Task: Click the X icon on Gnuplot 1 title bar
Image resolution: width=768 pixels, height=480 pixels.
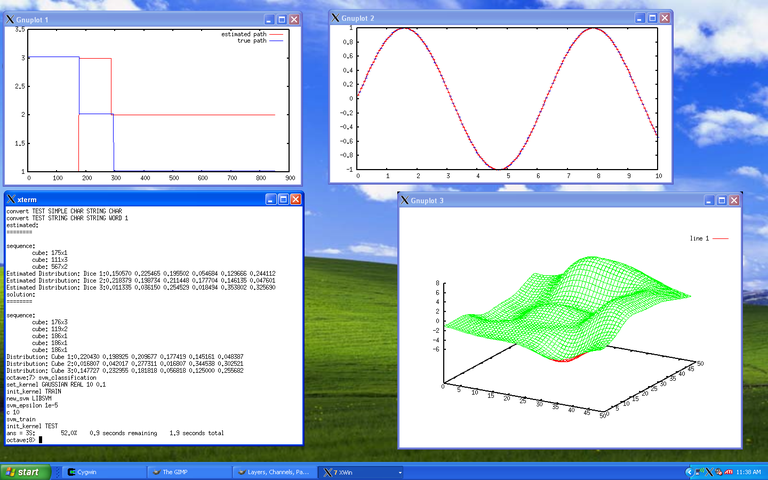Action: click(11, 19)
